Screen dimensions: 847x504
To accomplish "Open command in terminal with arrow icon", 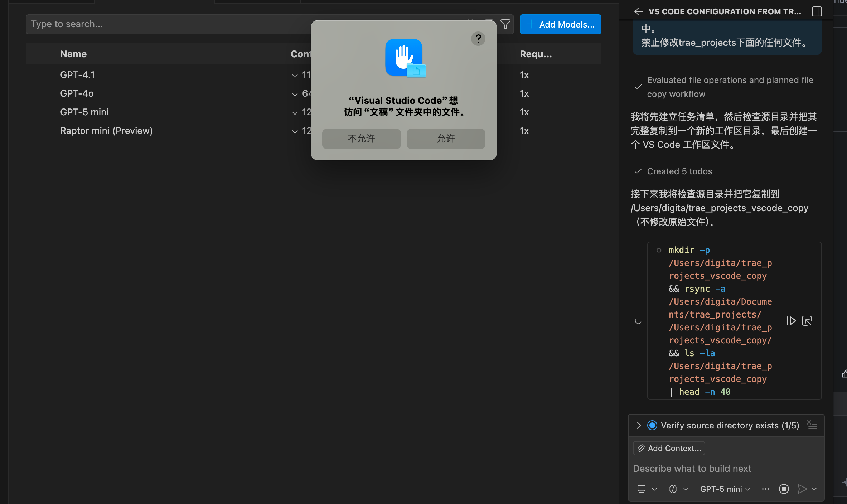I will [x=807, y=321].
